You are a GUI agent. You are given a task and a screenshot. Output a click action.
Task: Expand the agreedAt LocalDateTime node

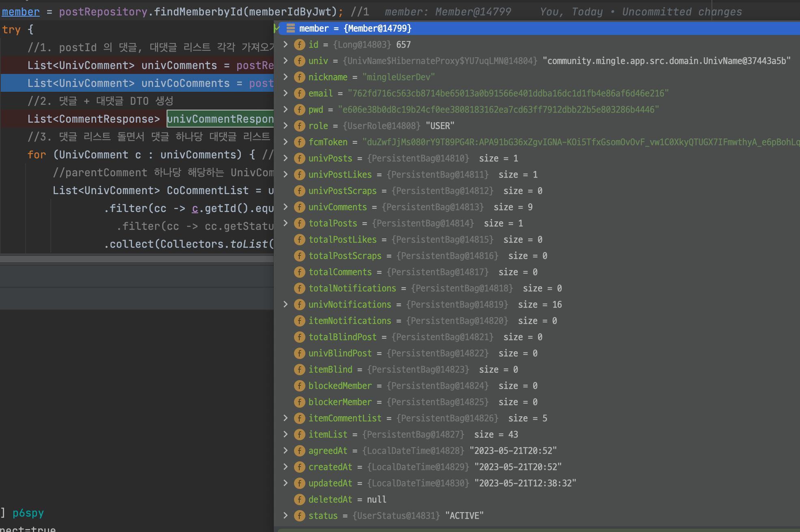(x=285, y=450)
